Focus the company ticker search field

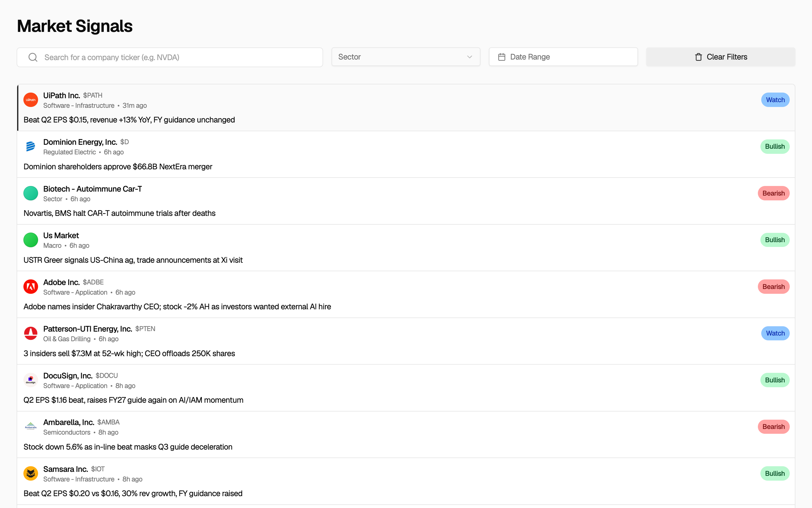(170, 58)
